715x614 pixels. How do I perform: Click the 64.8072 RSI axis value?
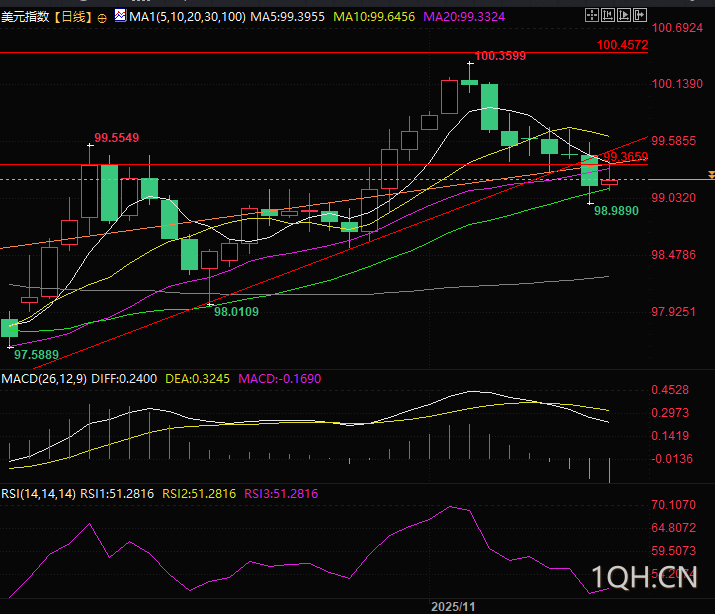(674, 528)
